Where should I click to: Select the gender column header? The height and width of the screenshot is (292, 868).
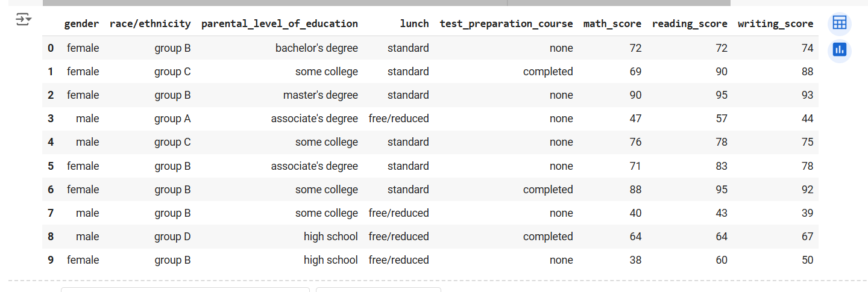click(x=81, y=24)
